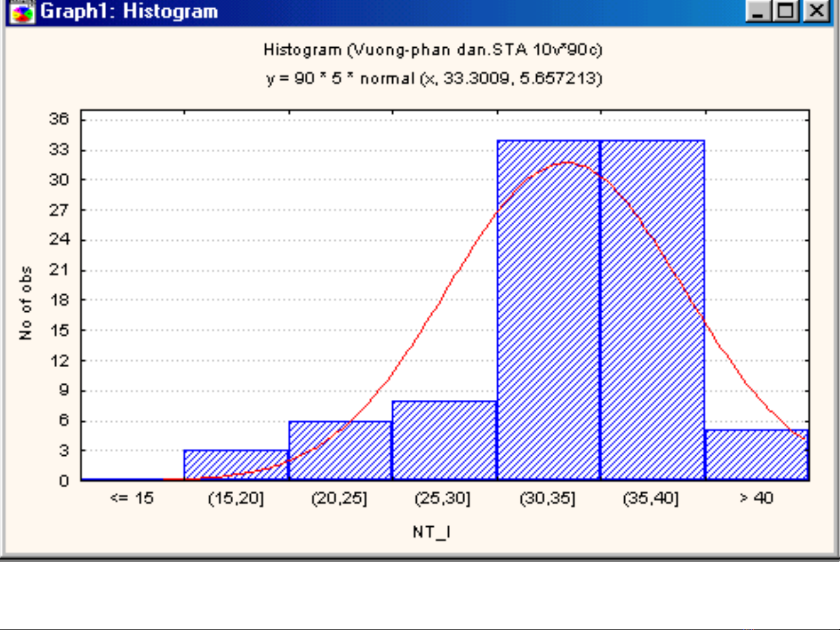Select the chart title 'Histogram (Vuong-phan dan.STA 10v*90c)'
The height and width of the screenshot is (630, 840).
[x=433, y=50]
